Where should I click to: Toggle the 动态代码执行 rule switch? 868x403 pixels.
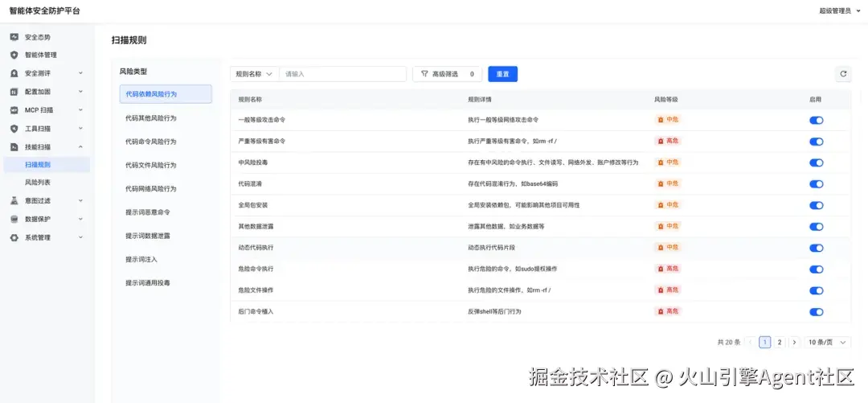click(816, 248)
